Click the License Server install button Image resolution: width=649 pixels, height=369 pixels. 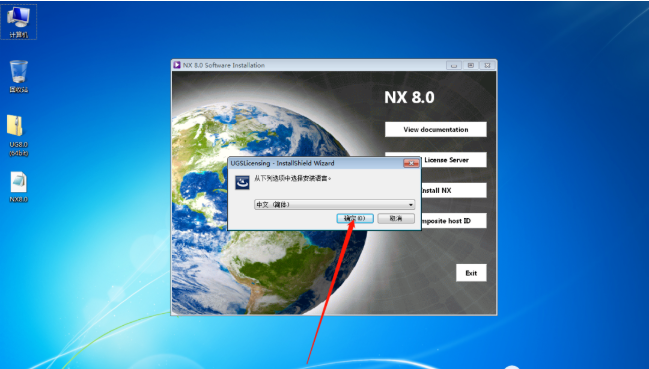pos(454,160)
